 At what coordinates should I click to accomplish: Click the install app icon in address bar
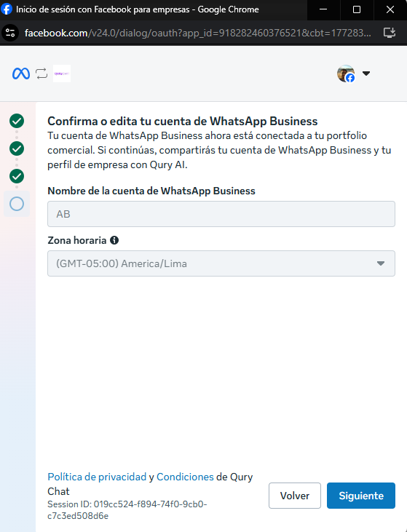390,33
